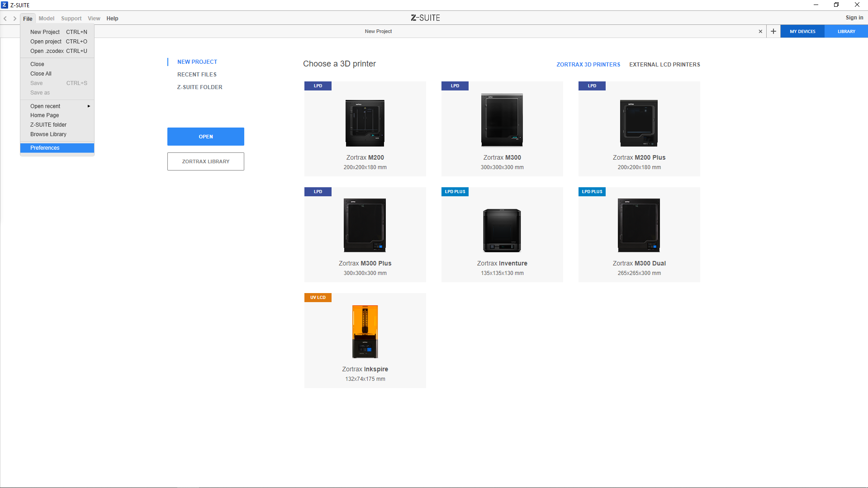Screen dimensions: 868x488
Task: Pick the Zortrax M300 Plus printer image
Action: click(x=365, y=225)
